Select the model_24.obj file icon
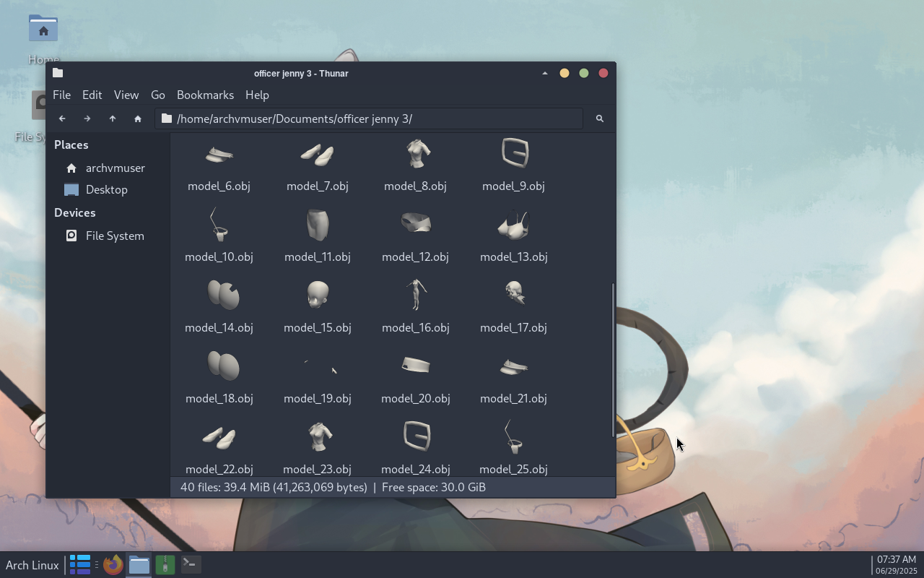924x578 pixels. point(417,436)
